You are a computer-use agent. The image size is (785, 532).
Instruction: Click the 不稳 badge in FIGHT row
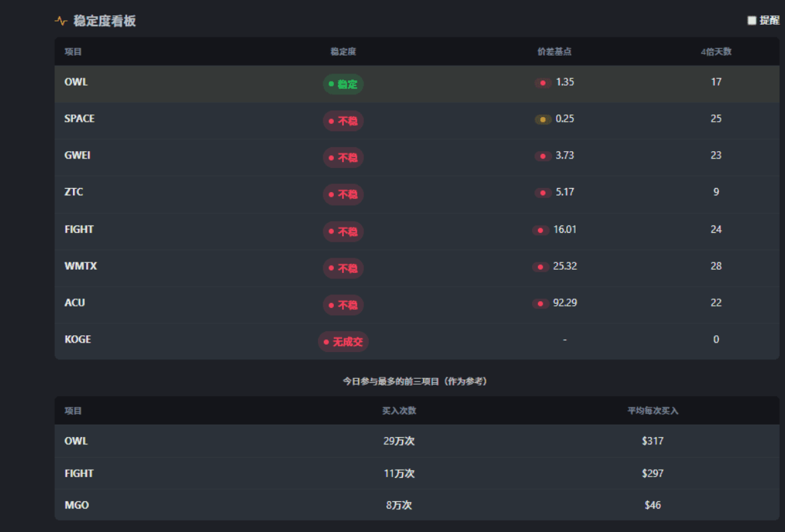343,232
